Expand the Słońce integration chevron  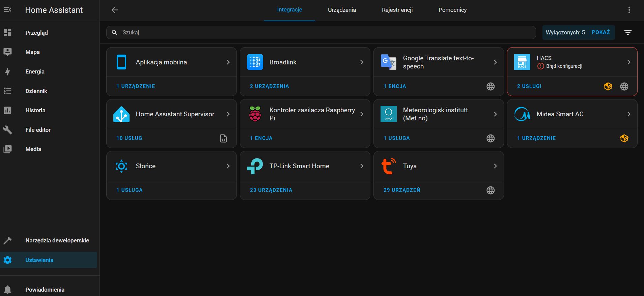click(x=228, y=166)
